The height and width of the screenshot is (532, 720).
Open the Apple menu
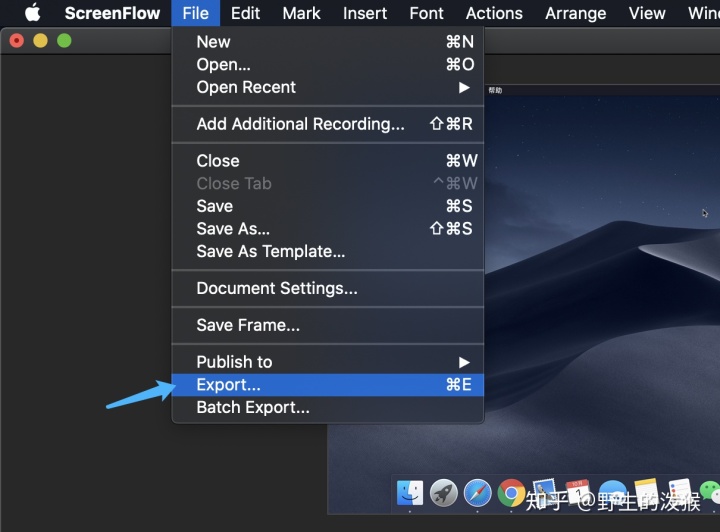[x=33, y=13]
